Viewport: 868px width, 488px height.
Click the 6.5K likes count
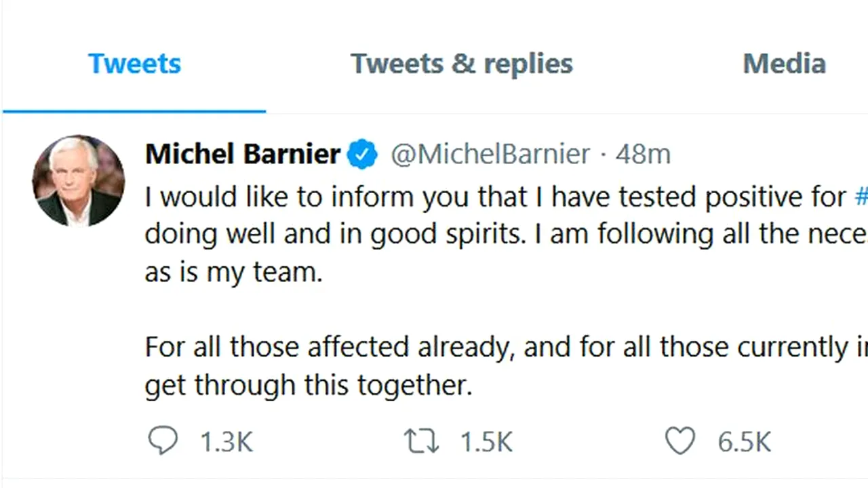[744, 443]
